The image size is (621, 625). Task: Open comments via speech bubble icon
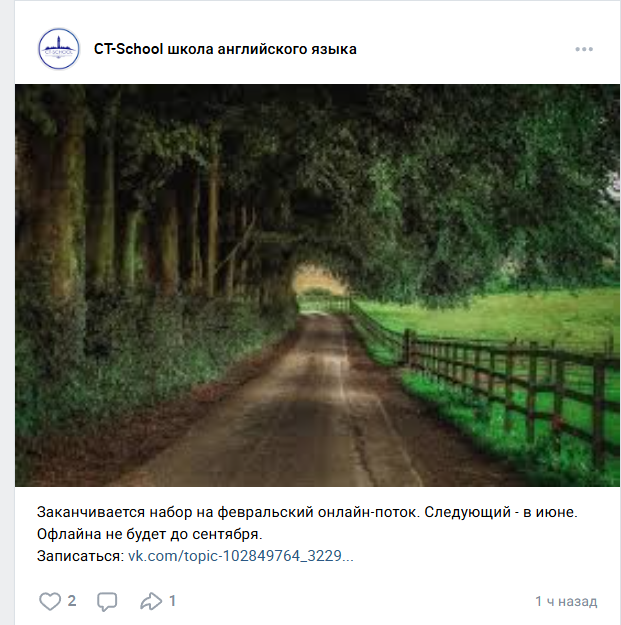107,601
